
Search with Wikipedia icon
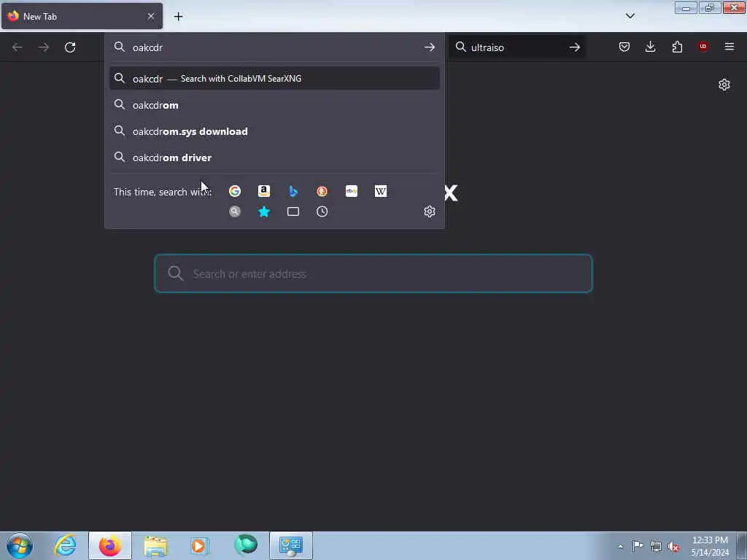pos(381,191)
